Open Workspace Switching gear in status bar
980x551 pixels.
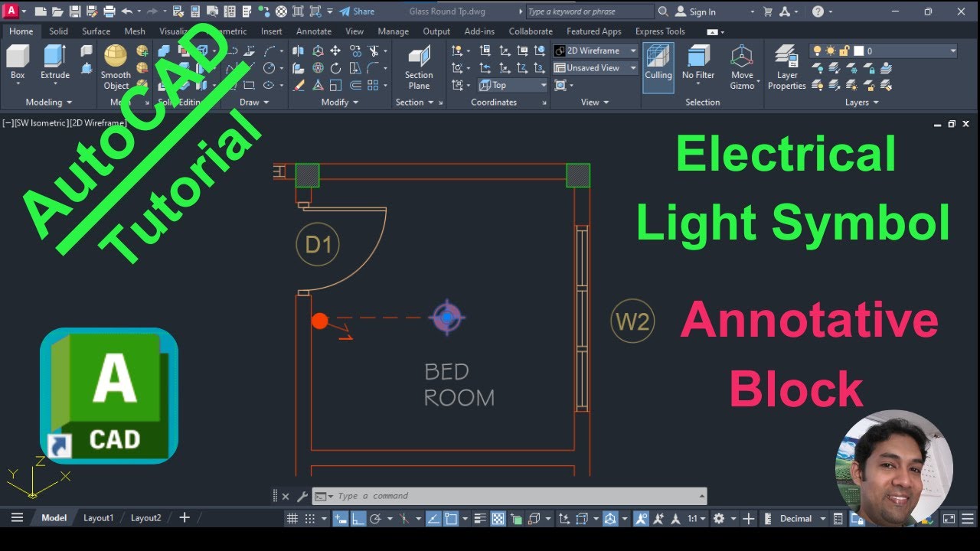(719, 518)
